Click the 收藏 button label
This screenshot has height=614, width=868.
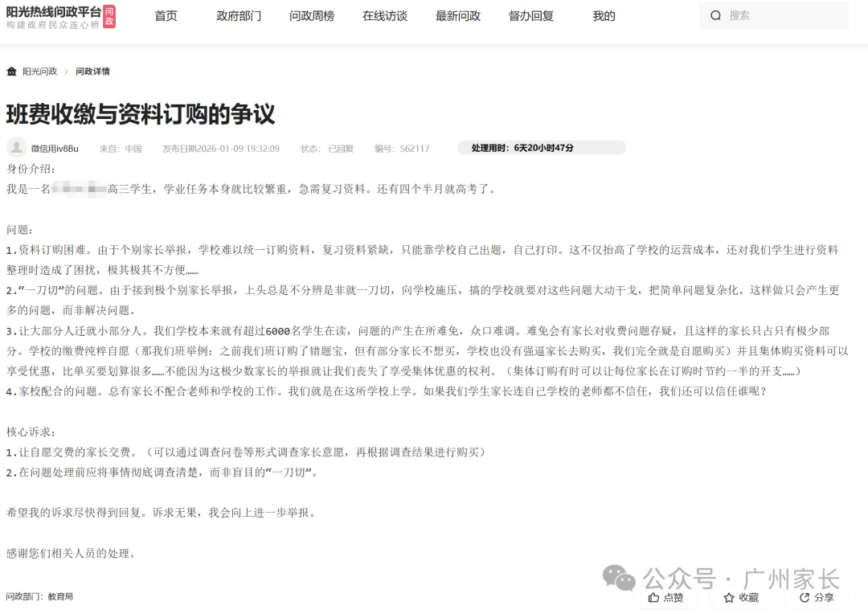click(x=749, y=597)
